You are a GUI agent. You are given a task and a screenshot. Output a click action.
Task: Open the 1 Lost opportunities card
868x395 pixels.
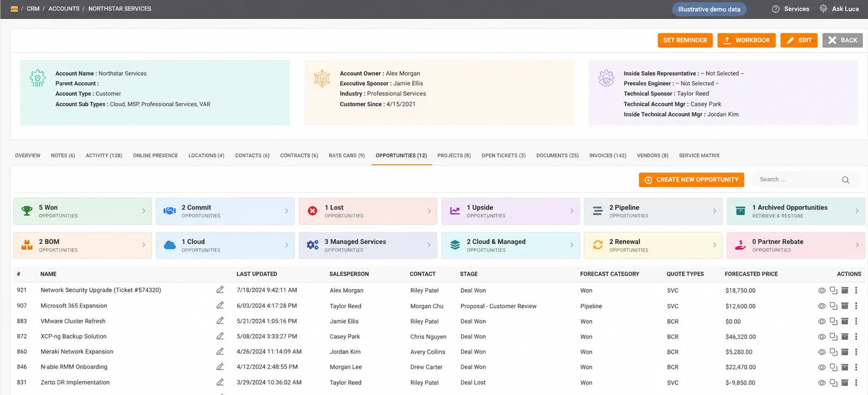click(x=368, y=211)
